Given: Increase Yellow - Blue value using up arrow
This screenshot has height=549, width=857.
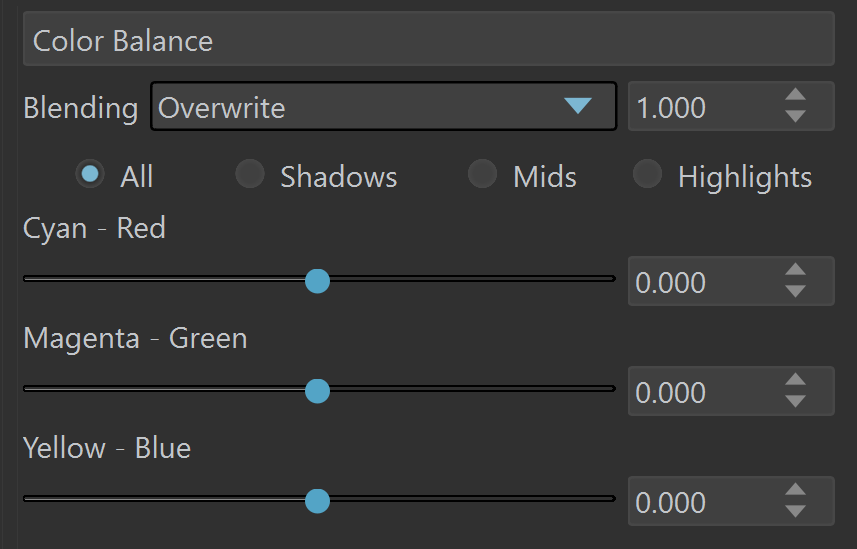Looking at the screenshot, I should coord(795,491).
